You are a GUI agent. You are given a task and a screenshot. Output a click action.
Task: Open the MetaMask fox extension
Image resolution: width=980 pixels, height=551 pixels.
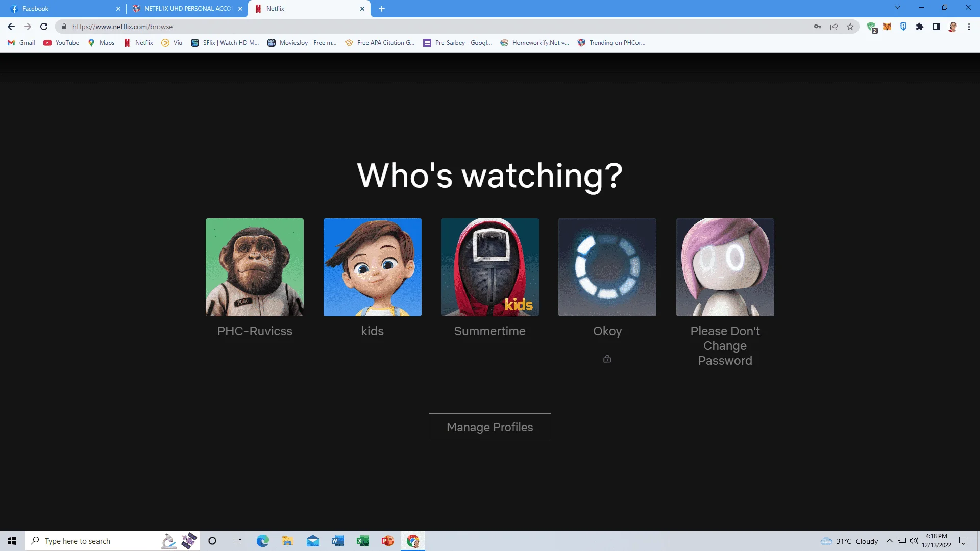[887, 27]
